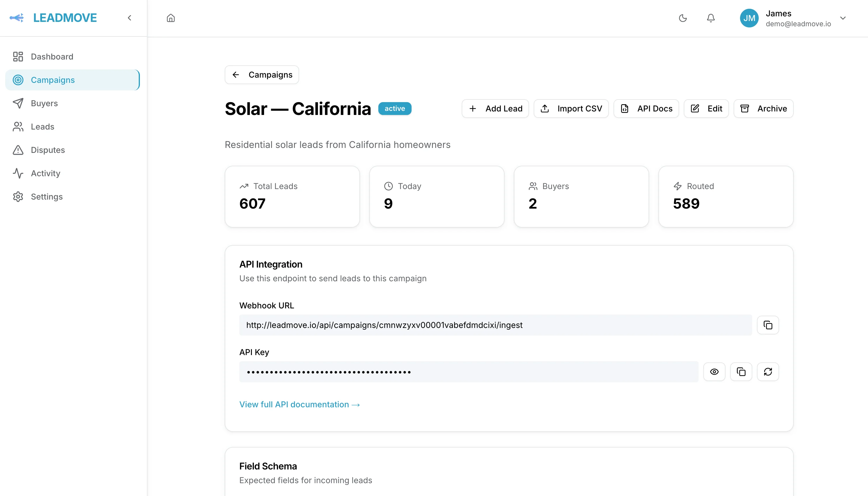The width and height of the screenshot is (868, 496).
Task: Open API Docs
Action: point(646,109)
